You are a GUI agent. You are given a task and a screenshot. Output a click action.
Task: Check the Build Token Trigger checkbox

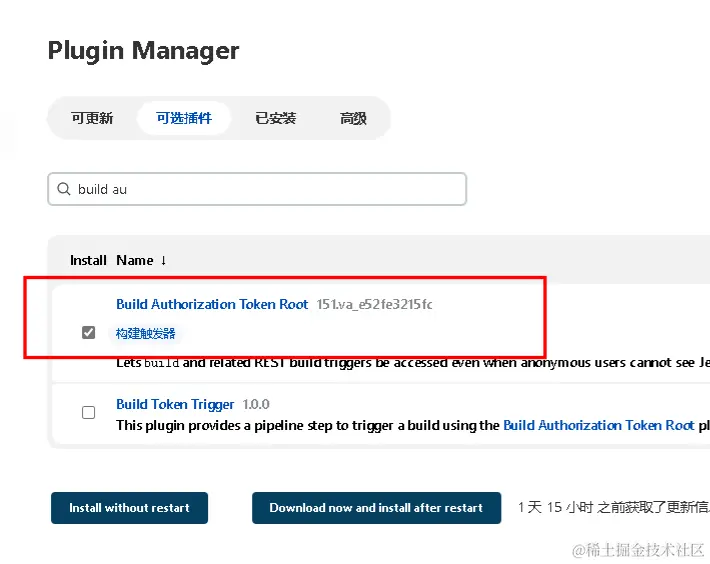tap(88, 412)
